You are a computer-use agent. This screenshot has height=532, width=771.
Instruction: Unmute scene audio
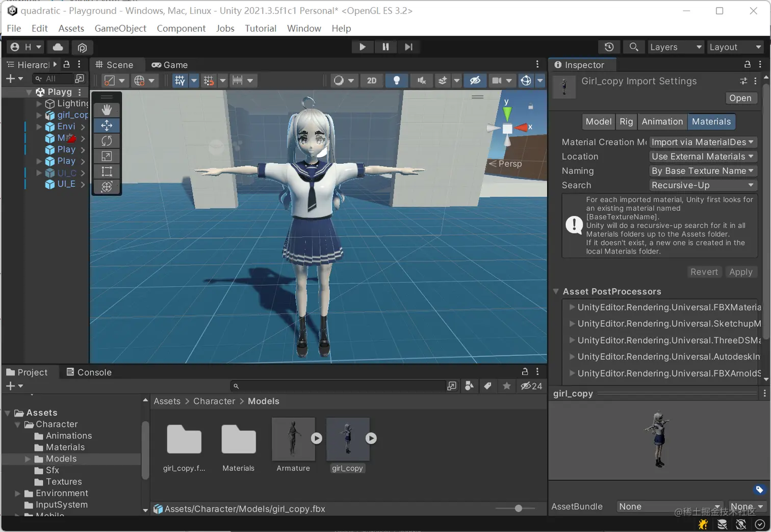click(x=421, y=81)
